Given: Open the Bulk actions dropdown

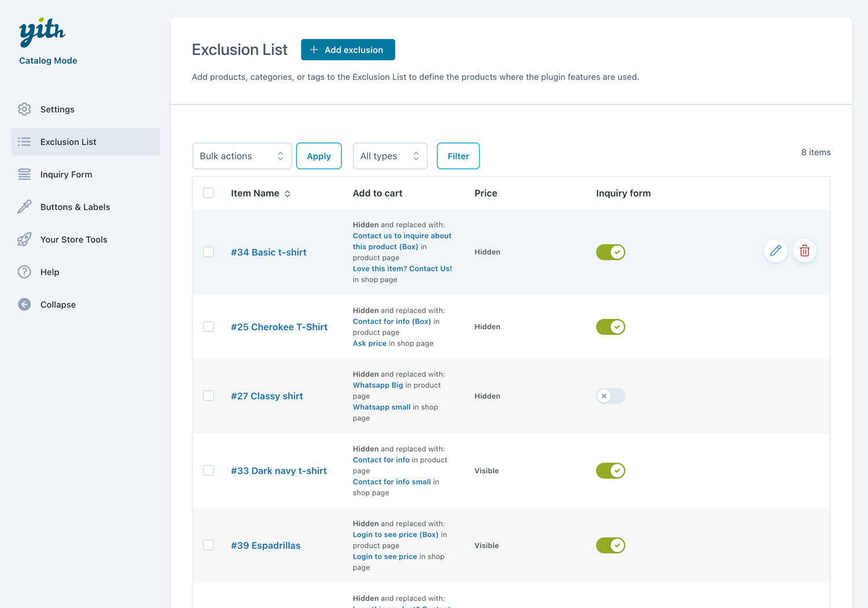Looking at the screenshot, I should pos(242,156).
